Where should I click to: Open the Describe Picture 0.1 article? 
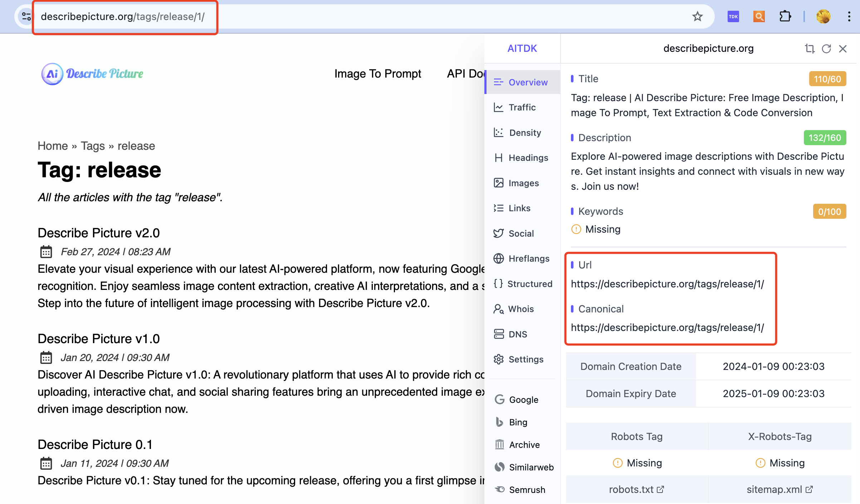tap(95, 444)
